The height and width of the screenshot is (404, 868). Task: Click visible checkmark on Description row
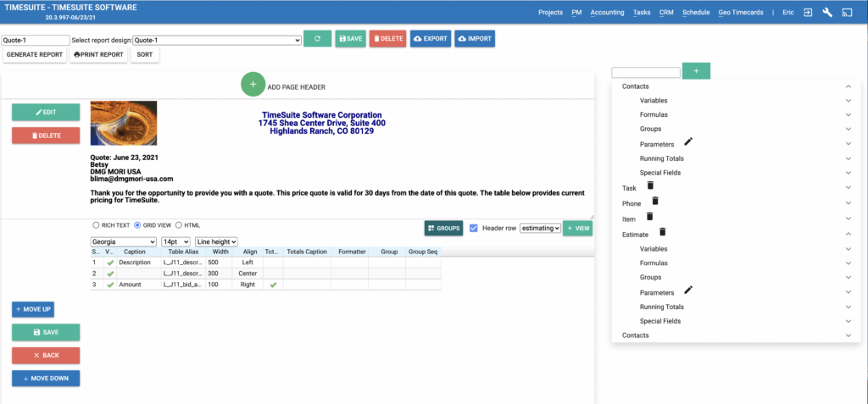pyautogui.click(x=109, y=263)
